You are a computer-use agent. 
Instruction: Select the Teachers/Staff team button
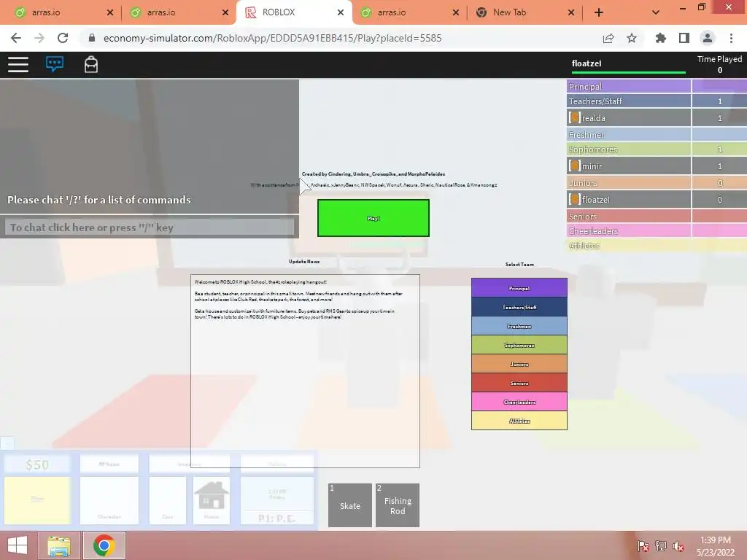point(519,307)
